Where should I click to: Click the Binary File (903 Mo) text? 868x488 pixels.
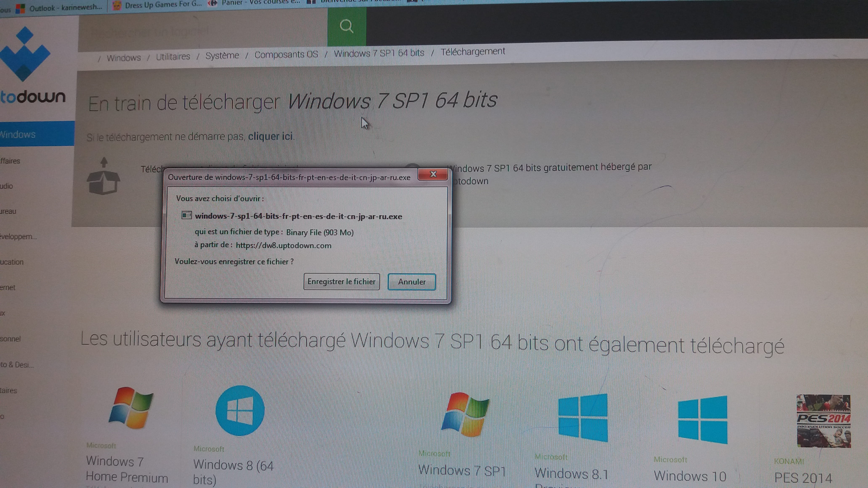[x=320, y=232]
